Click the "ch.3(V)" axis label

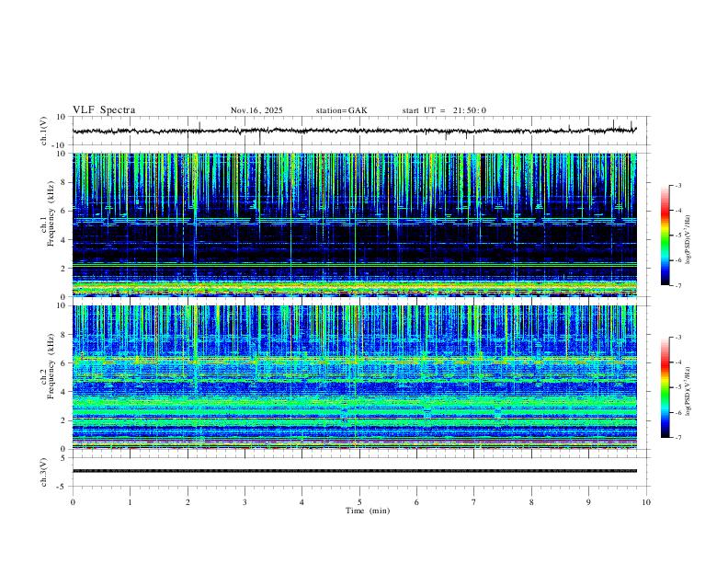pos(44,472)
